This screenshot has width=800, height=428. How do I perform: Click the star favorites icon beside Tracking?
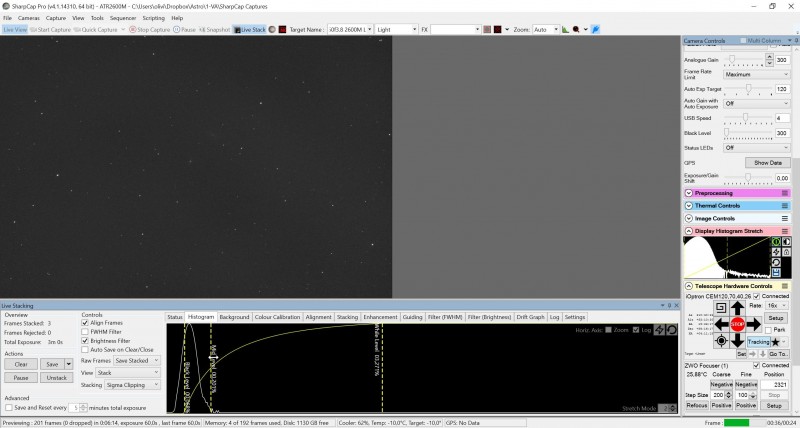click(776, 342)
